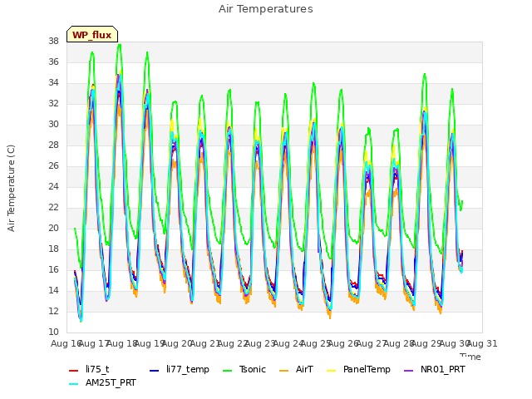Click the purple NR01_PRT legend swatch
Screen dimensions: 532x399
coord(408,371)
